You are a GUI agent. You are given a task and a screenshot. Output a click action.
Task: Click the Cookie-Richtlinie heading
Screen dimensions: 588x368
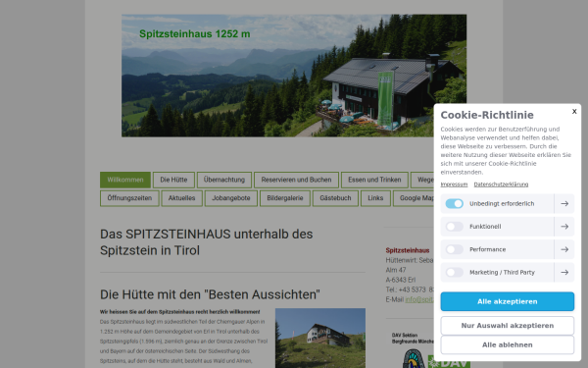487,115
